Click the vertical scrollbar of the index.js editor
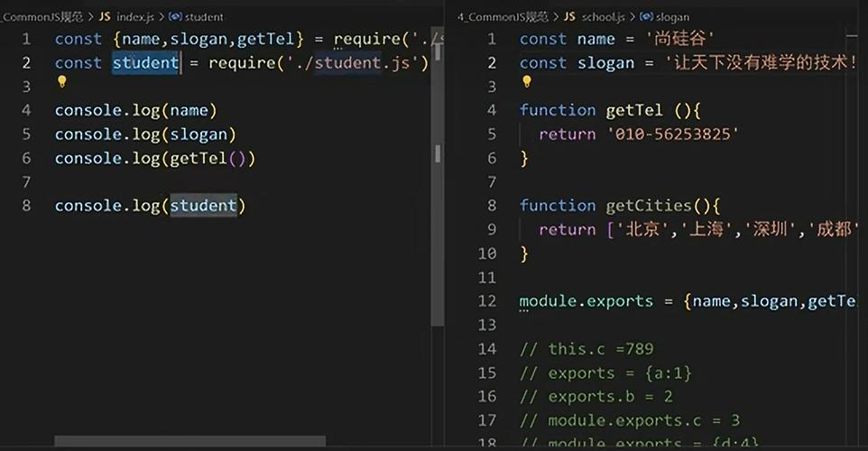The height and width of the screenshot is (451, 868). [438, 177]
